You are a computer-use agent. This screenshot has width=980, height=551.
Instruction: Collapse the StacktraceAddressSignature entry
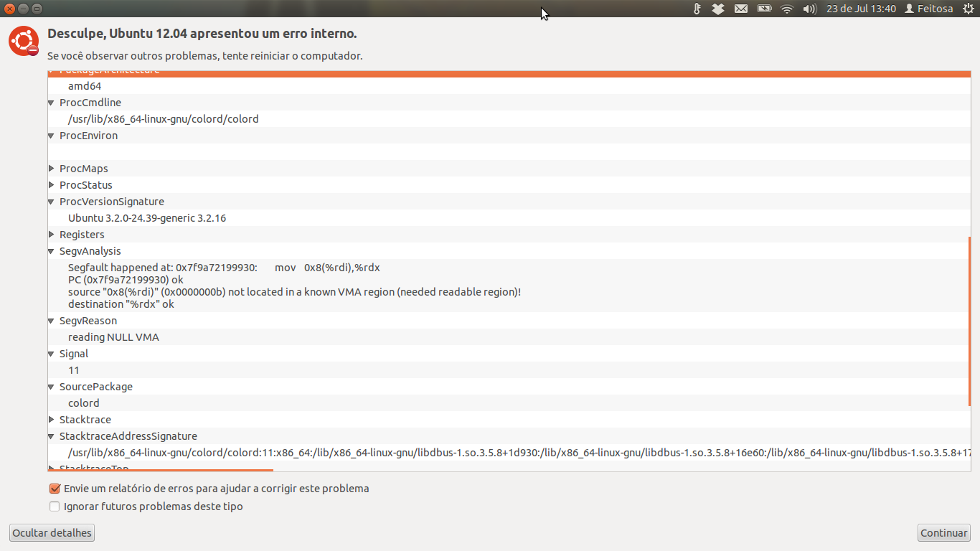[x=52, y=436]
